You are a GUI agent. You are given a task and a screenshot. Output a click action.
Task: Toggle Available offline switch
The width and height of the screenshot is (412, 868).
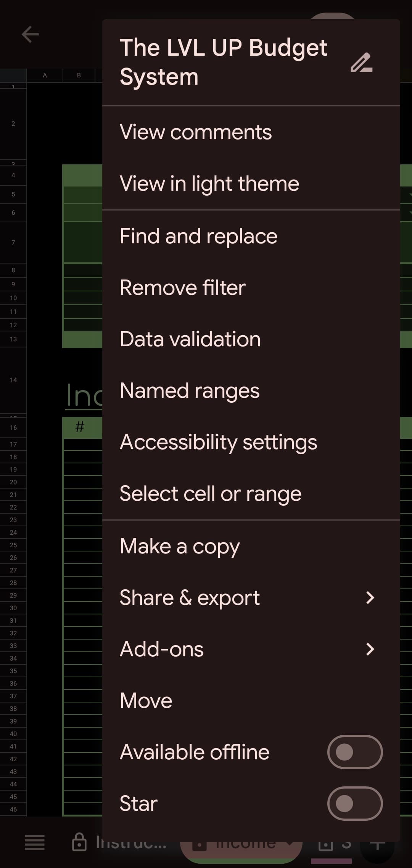click(355, 752)
